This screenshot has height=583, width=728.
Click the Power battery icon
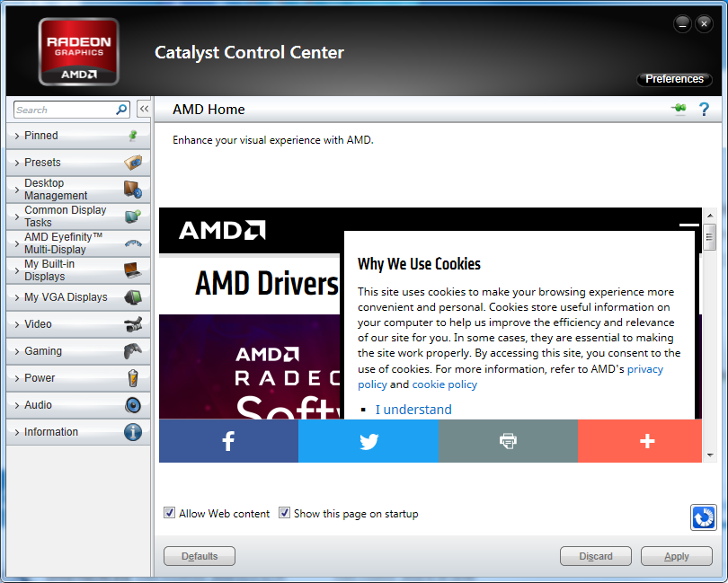pyautogui.click(x=133, y=378)
